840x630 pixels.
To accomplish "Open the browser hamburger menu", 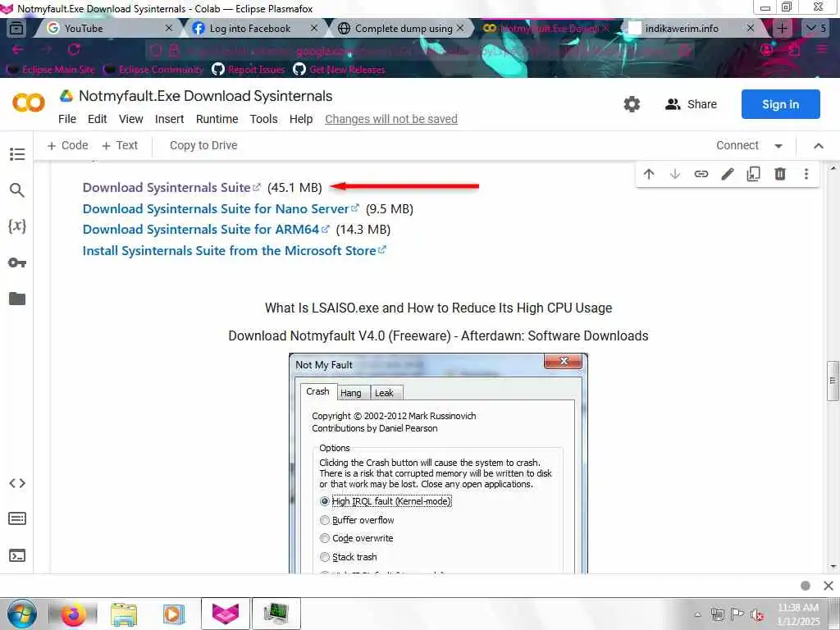I will point(821,50).
